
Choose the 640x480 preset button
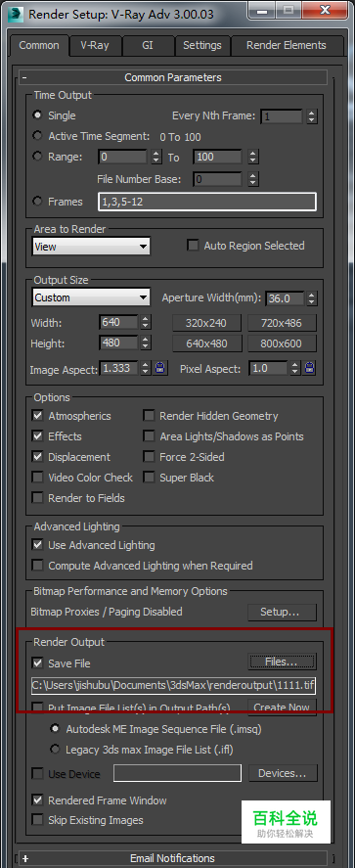pyautogui.click(x=206, y=343)
